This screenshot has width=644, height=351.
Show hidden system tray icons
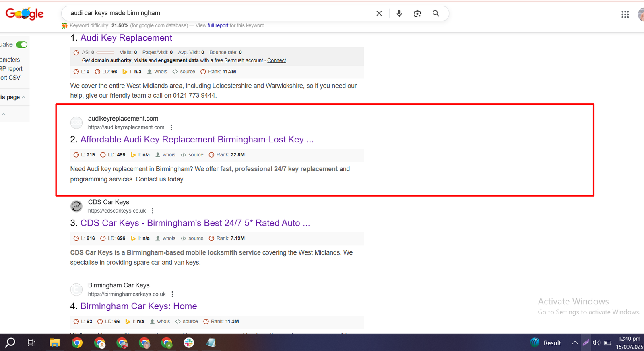[x=575, y=343]
